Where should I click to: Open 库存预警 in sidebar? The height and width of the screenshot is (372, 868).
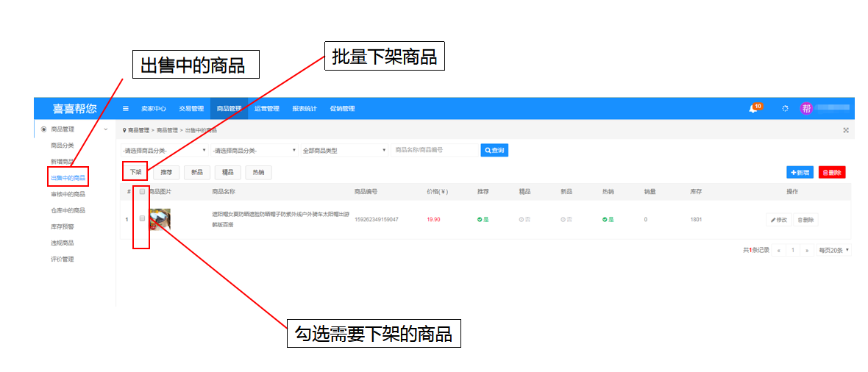62,226
